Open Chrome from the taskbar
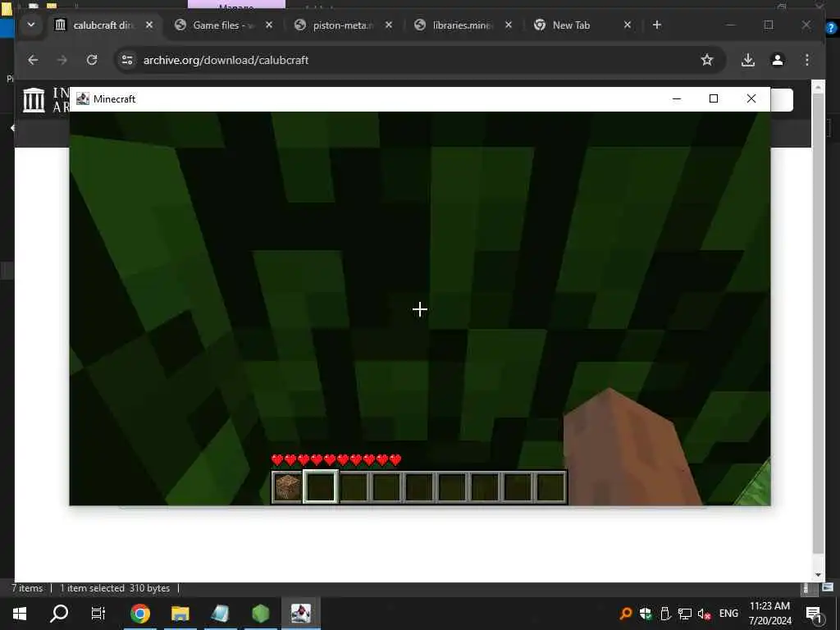 click(139, 614)
